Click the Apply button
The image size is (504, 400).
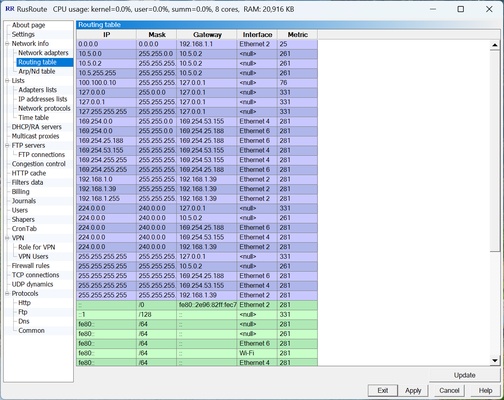coord(413,390)
